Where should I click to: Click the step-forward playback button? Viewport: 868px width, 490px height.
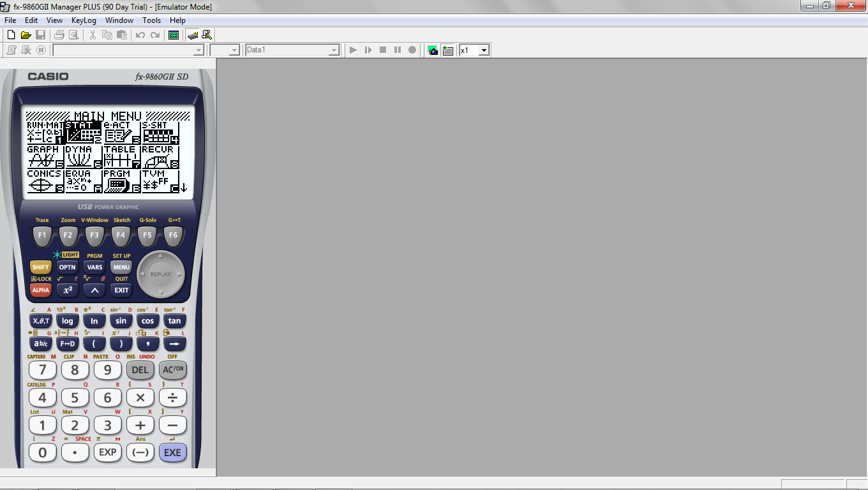click(x=368, y=50)
